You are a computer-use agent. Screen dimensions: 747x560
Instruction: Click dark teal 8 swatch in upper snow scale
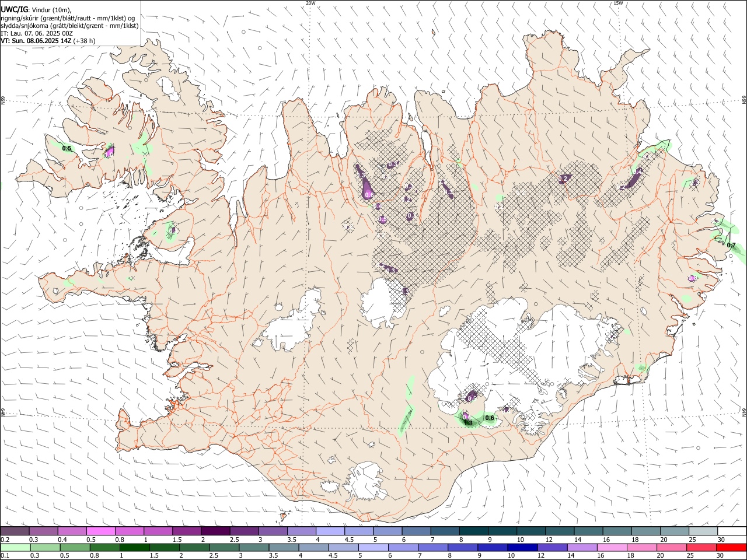coord(474,531)
